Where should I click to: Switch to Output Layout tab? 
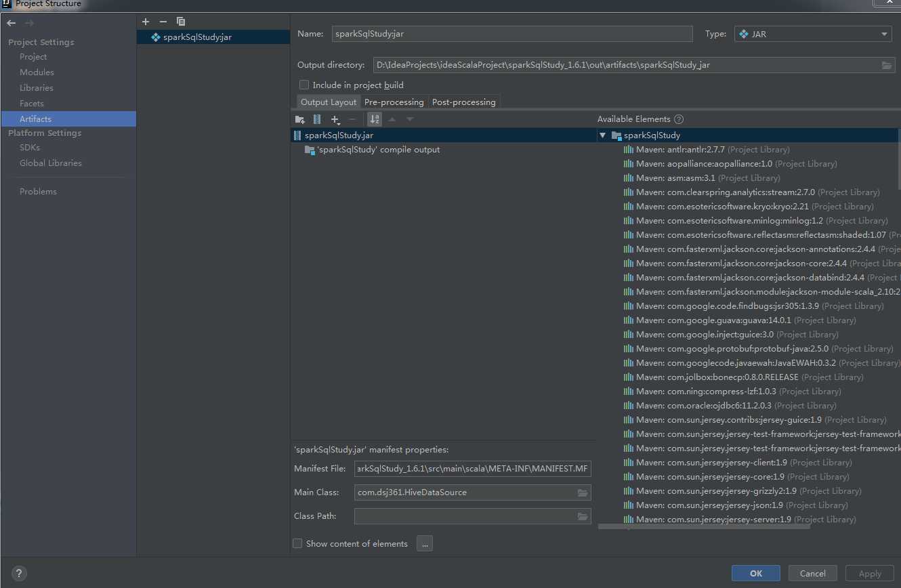pyautogui.click(x=329, y=102)
